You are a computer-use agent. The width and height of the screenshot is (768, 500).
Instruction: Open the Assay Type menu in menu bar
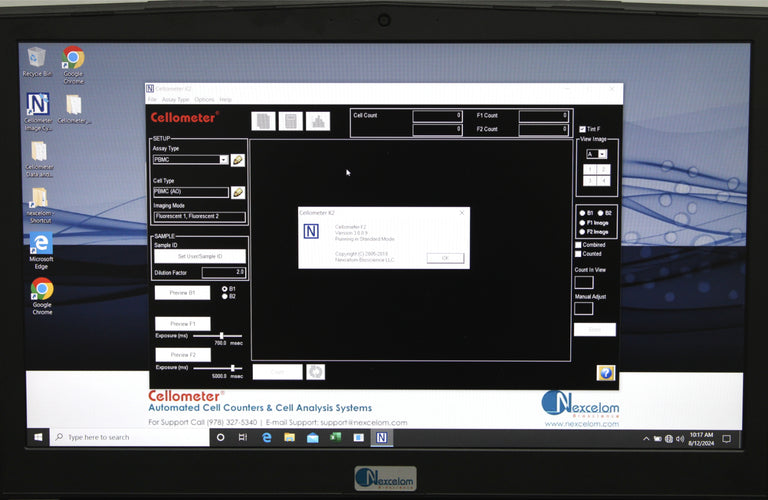(175, 100)
